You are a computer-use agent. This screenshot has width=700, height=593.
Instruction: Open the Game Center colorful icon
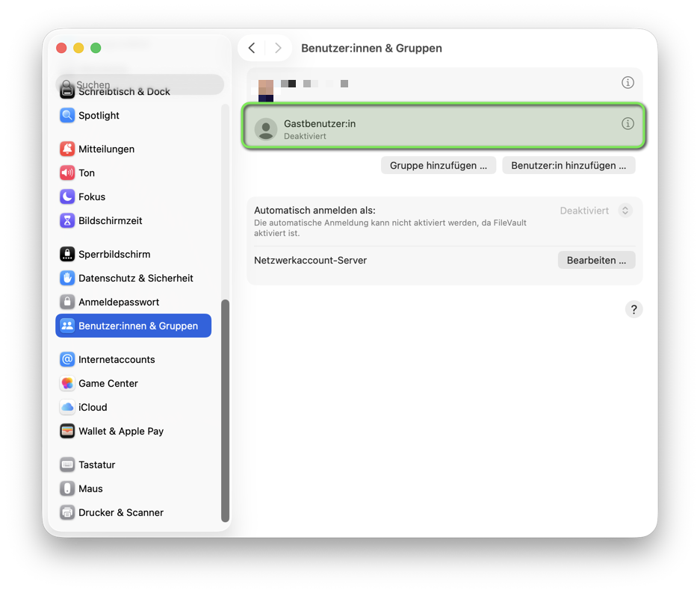click(x=67, y=384)
